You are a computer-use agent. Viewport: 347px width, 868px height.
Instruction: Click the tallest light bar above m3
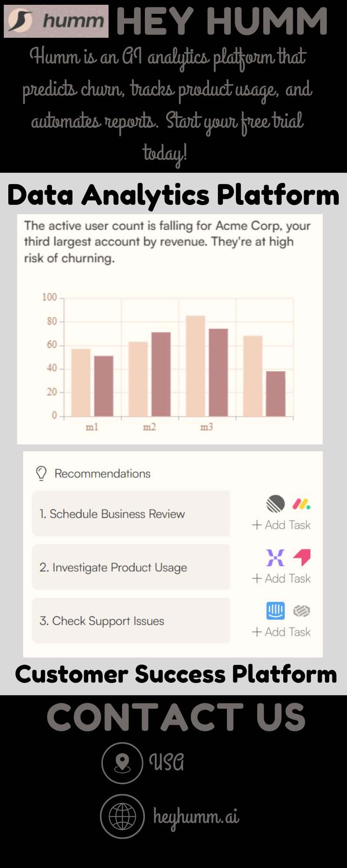click(x=195, y=365)
